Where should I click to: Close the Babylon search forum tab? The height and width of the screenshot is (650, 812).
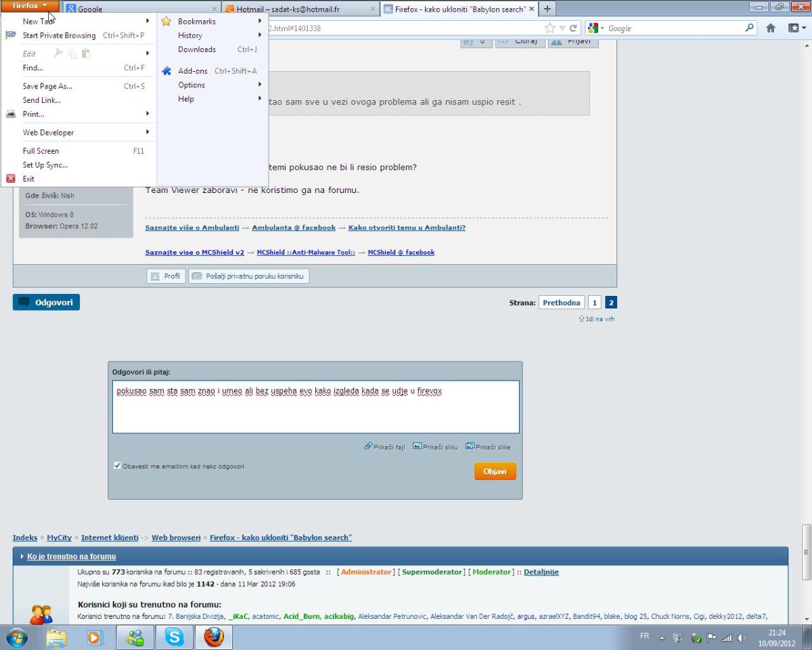(x=531, y=9)
